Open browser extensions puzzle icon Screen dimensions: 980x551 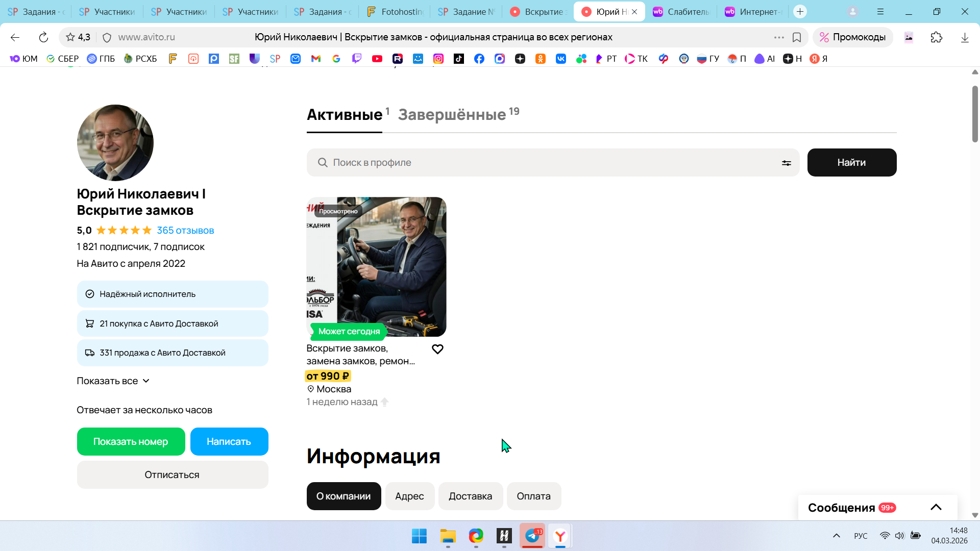936,37
